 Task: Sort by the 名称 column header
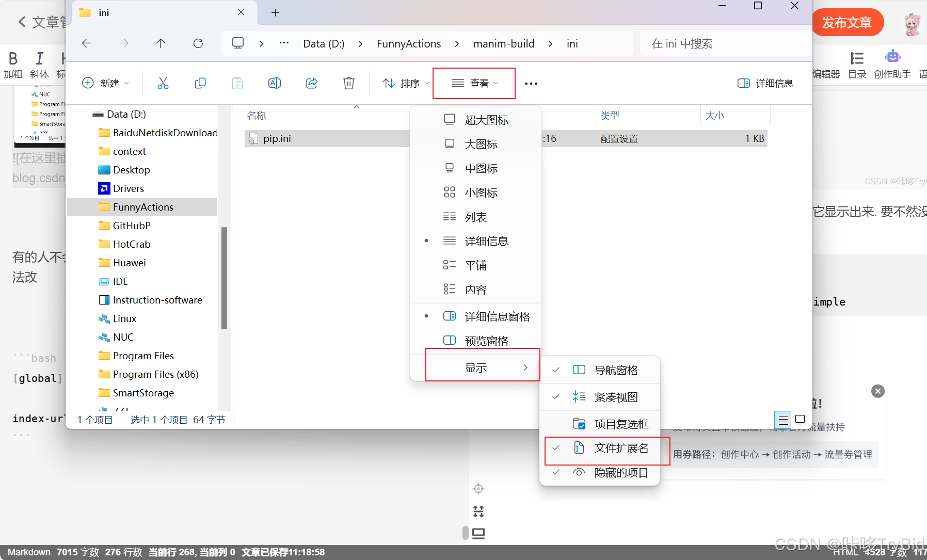pyautogui.click(x=257, y=116)
